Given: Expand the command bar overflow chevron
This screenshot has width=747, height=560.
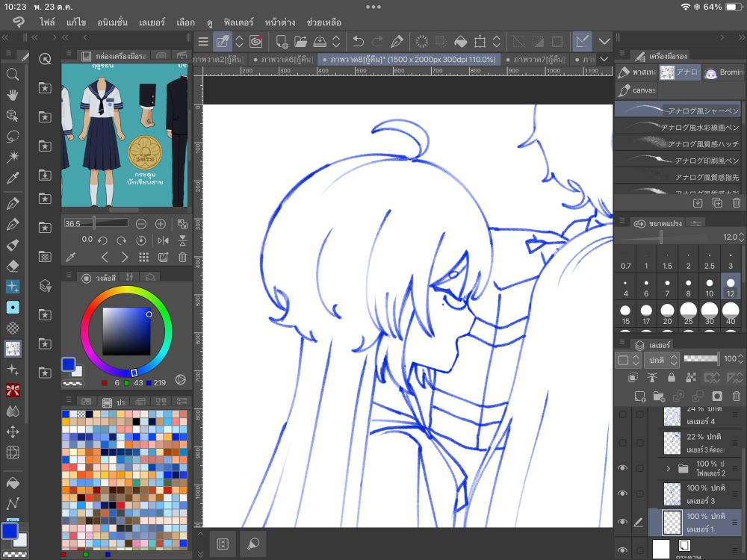Looking at the screenshot, I should (x=604, y=42).
